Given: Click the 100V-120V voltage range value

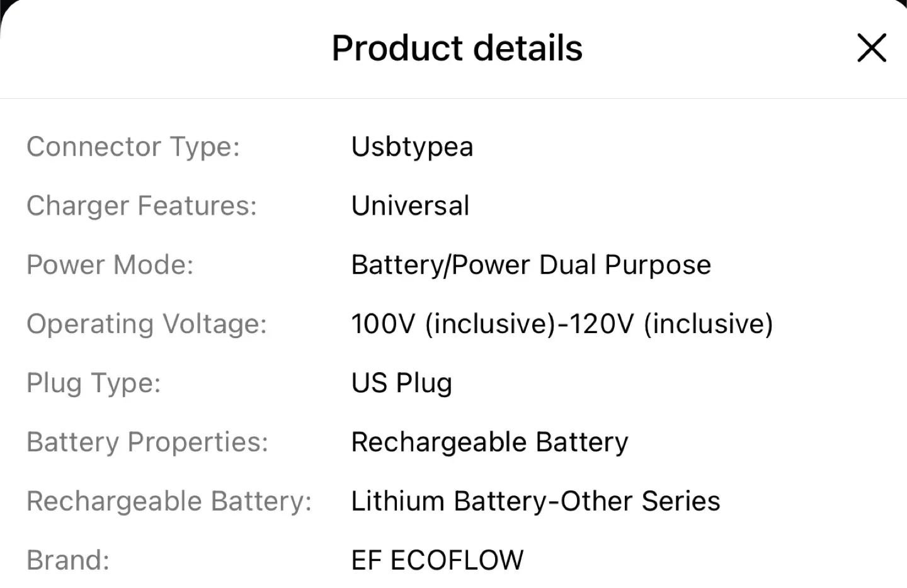Looking at the screenshot, I should tap(562, 324).
